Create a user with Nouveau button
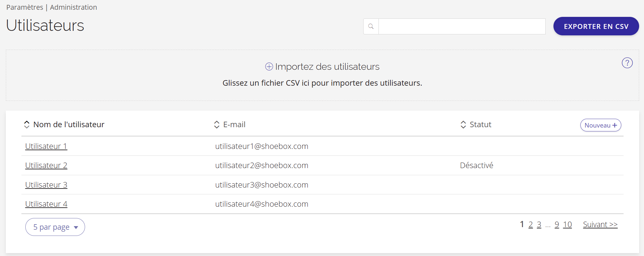This screenshot has width=644, height=256. [x=601, y=125]
